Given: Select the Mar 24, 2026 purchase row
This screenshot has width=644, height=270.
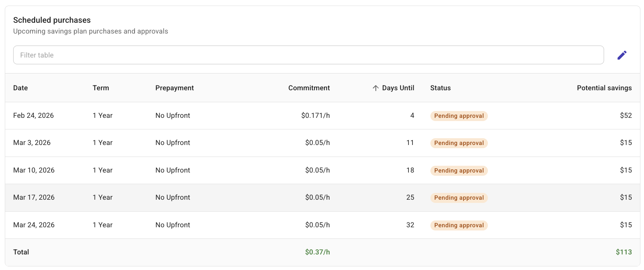Looking at the screenshot, I should point(34,225).
